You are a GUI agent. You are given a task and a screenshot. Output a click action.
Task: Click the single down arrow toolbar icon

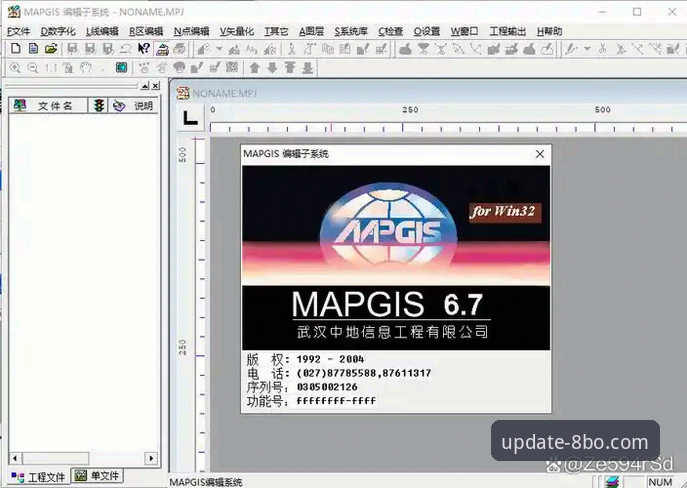click(272, 68)
